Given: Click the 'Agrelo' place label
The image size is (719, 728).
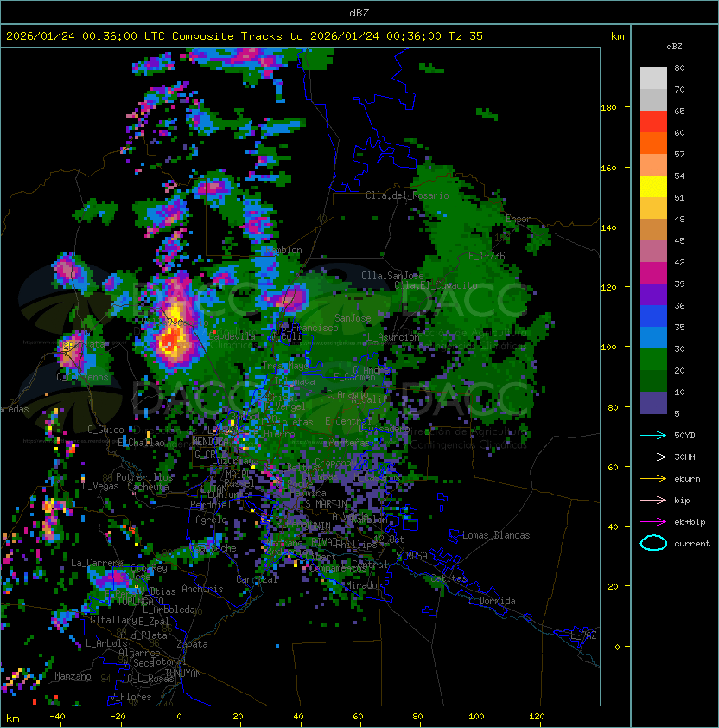Looking at the screenshot, I should coord(211,520).
